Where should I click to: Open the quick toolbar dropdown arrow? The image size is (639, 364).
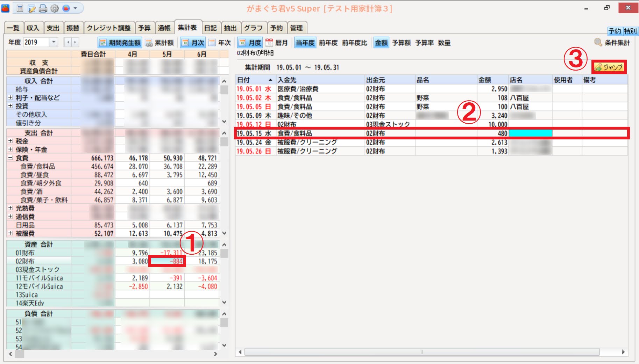(x=75, y=8)
